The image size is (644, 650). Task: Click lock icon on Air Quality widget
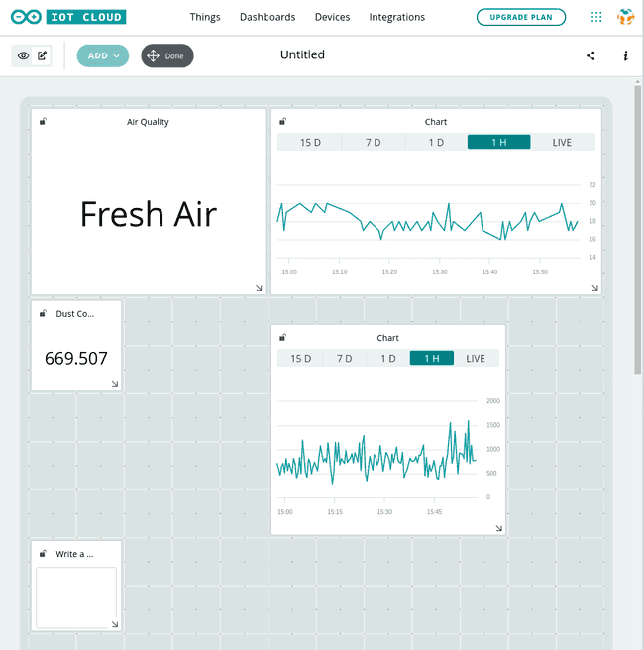[42, 122]
